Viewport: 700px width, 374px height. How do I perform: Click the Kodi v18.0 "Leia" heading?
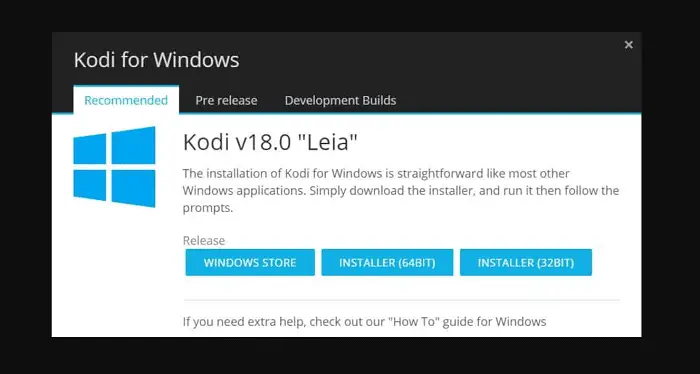click(x=270, y=142)
